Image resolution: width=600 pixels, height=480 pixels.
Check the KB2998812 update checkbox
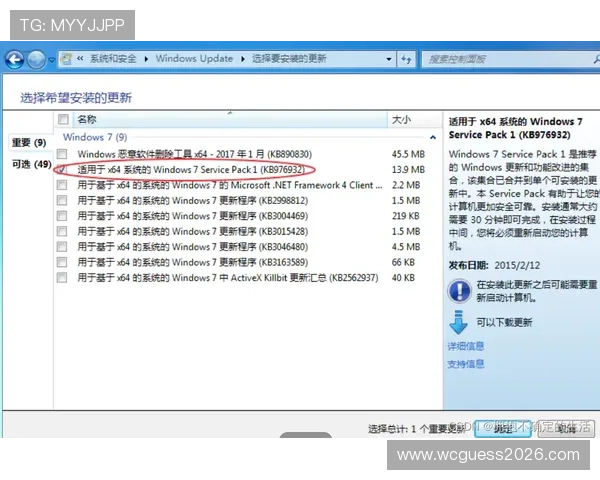[62, 201]
